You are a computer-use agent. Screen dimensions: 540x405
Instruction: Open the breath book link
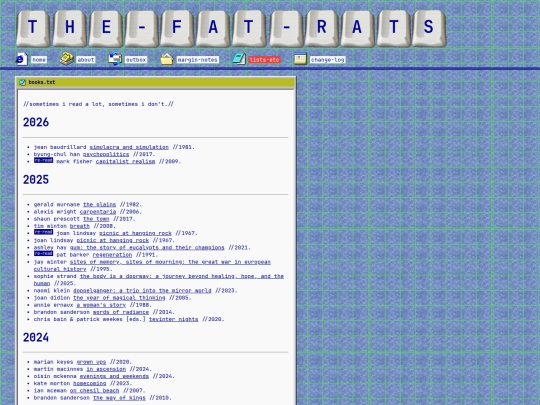click(80, 226)
